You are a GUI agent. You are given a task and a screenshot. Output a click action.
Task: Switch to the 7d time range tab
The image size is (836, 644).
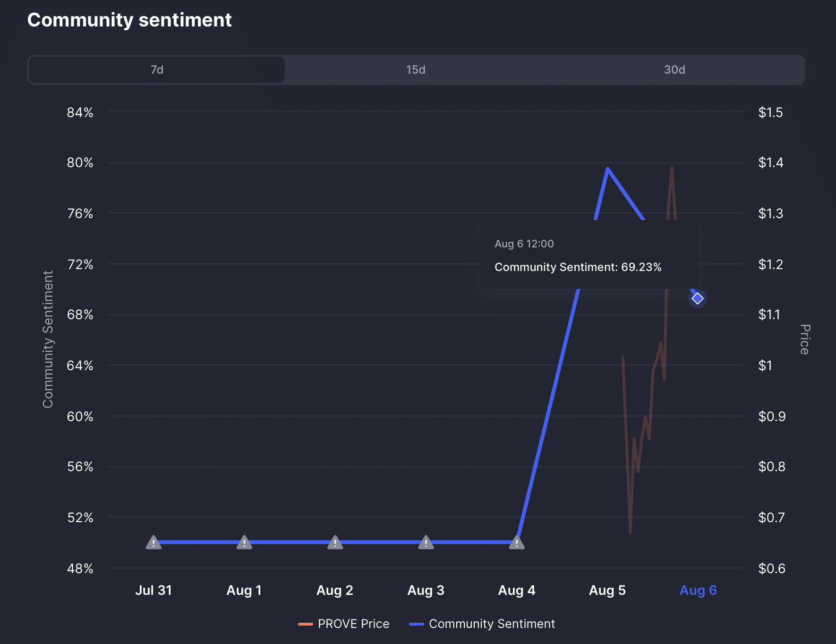(x=157, y=70)
